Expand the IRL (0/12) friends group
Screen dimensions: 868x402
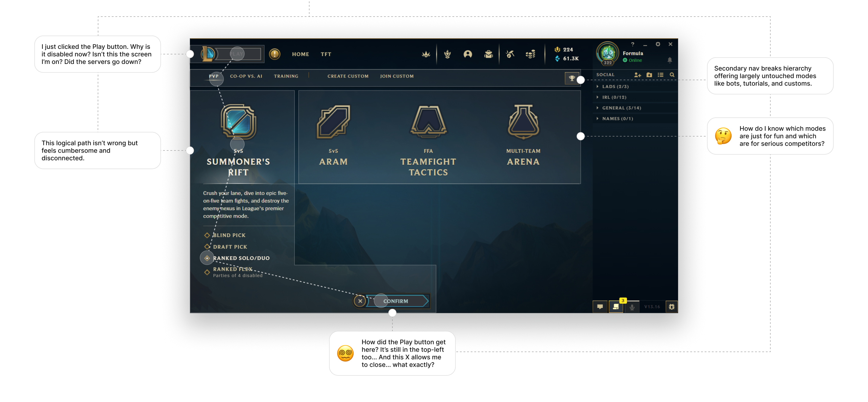(x=635, y=97)
